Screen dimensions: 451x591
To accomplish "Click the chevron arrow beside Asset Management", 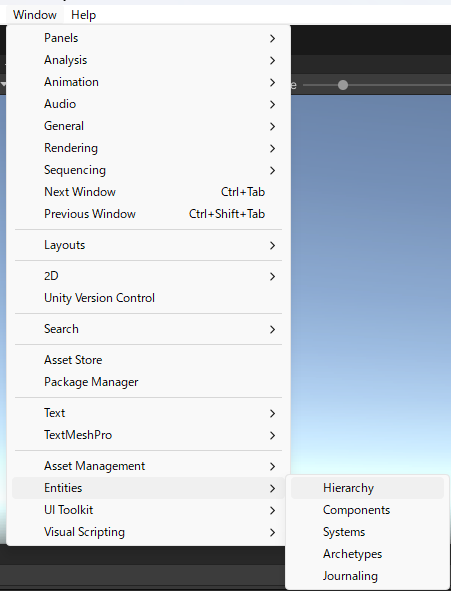I will tap(272, 467).
